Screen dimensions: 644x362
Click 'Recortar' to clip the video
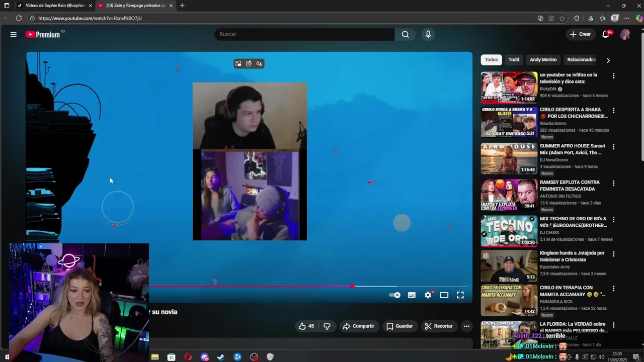pos(438,326)
